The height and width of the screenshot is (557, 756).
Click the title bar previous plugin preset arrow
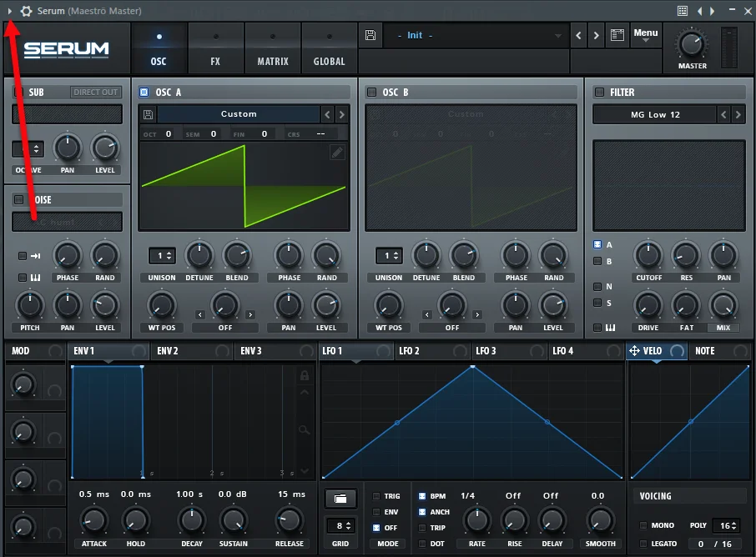(699, 11)
